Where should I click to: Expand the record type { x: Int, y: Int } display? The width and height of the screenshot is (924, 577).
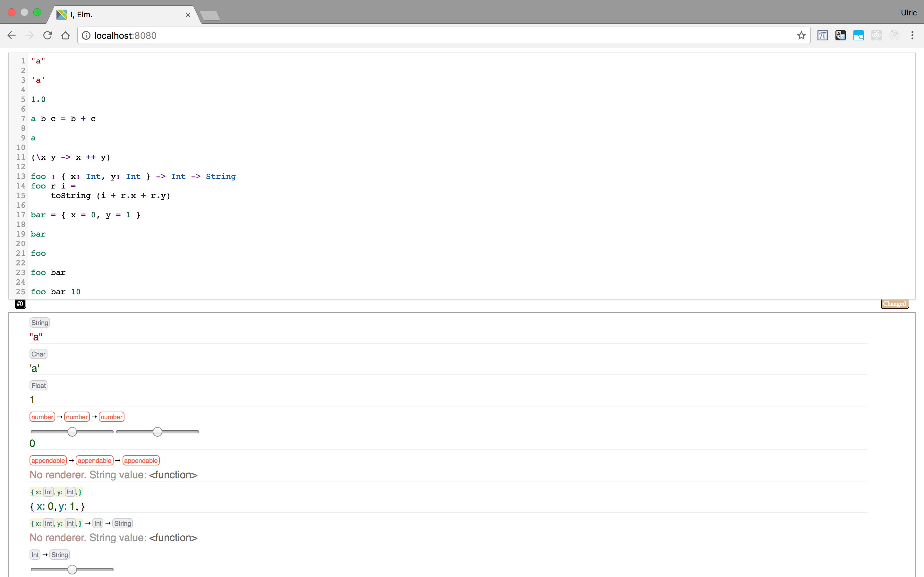56,492
